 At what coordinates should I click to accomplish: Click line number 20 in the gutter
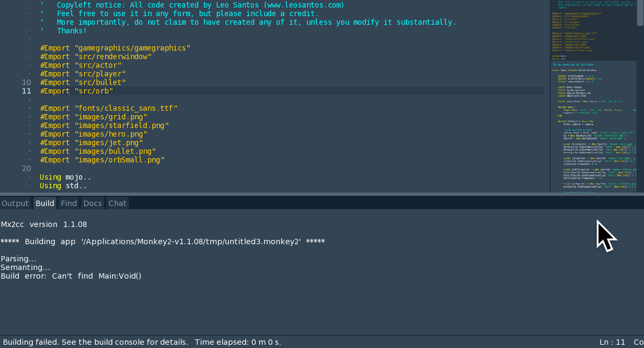pos(26,168)
